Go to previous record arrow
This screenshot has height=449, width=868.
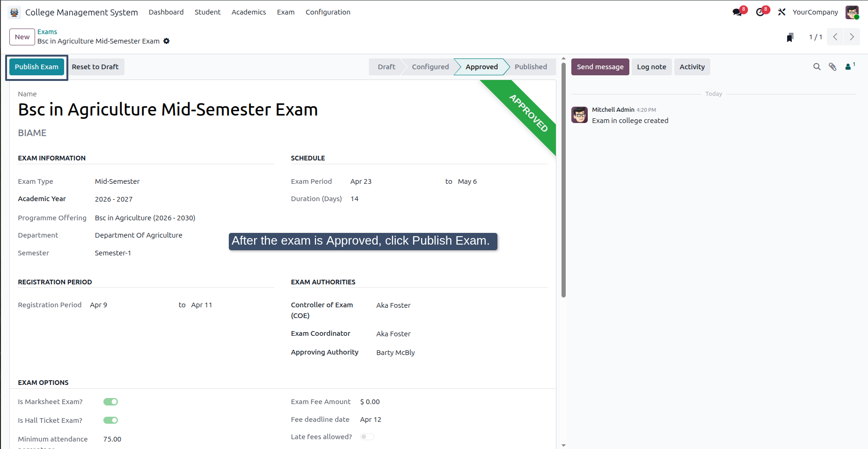tap(835, 37)
